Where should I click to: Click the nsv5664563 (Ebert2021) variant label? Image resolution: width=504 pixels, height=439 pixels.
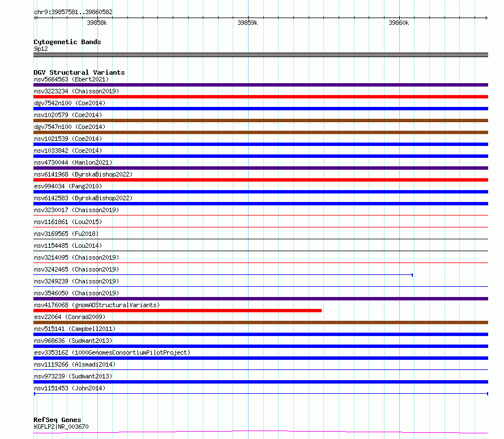[x=71, y=79]
